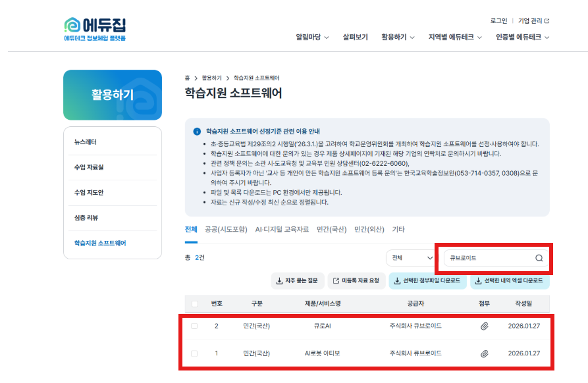Check the box for row 1 AI로봇 아티보
The width and height of the screenshot is (588, 383).
tap(194, 353)
